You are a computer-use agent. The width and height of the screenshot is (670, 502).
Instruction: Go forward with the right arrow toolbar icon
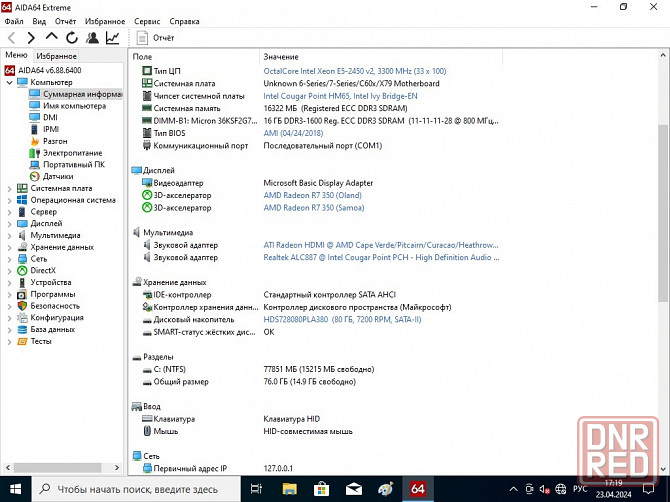pos(31,38)
